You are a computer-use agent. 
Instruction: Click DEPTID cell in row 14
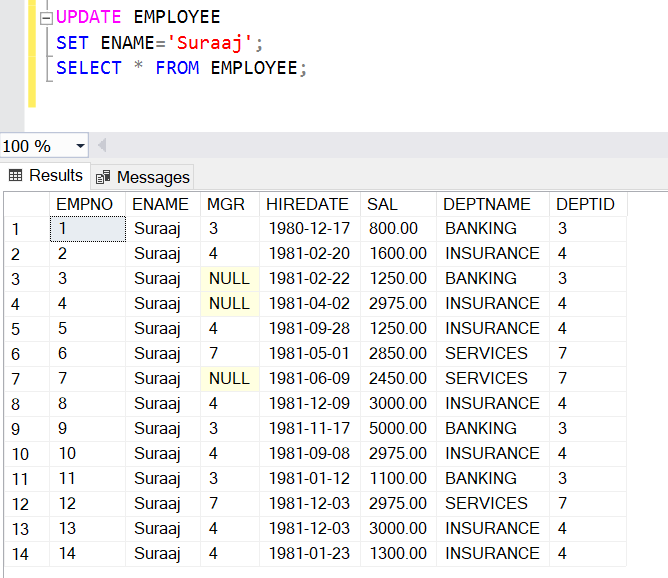[x=588, y=554]
